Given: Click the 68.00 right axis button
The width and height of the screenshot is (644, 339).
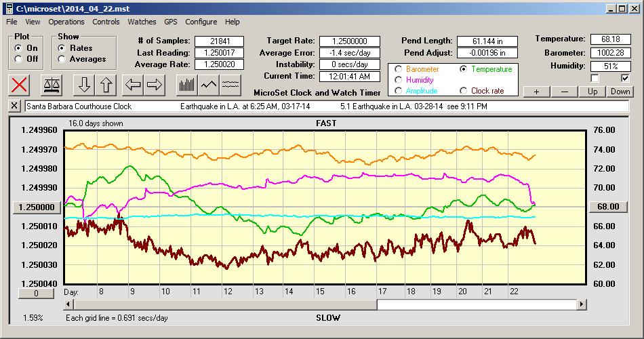Looking at the screenshot, I should (608, 207).
